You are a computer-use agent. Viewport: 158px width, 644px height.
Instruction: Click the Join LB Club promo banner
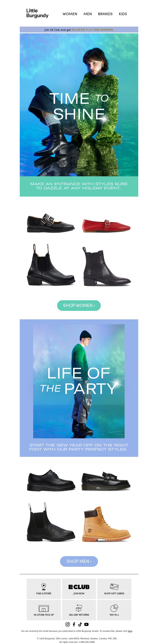coord(79,30)
